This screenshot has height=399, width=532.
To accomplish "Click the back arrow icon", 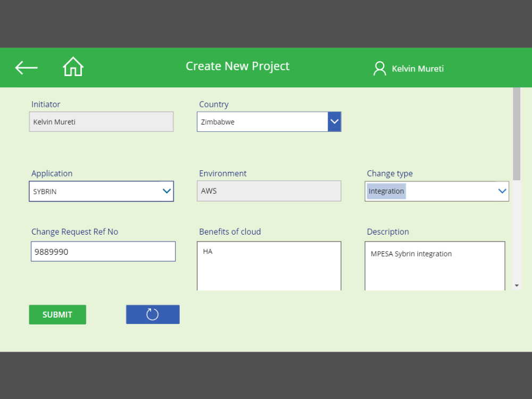I will click(x=26, y=68).
